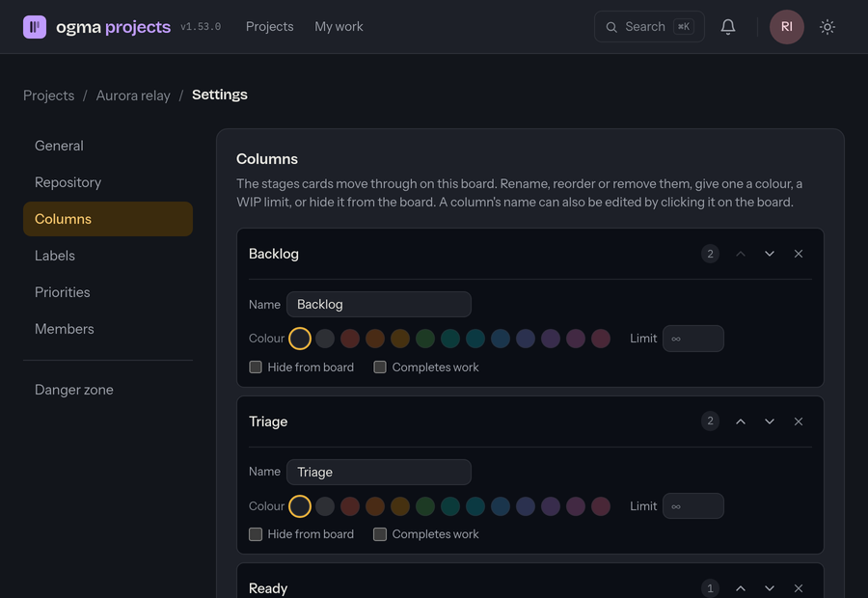The image size is (868, 598).
Task: Select the default no-colour swatch for Triage
Action: point(300,506)
